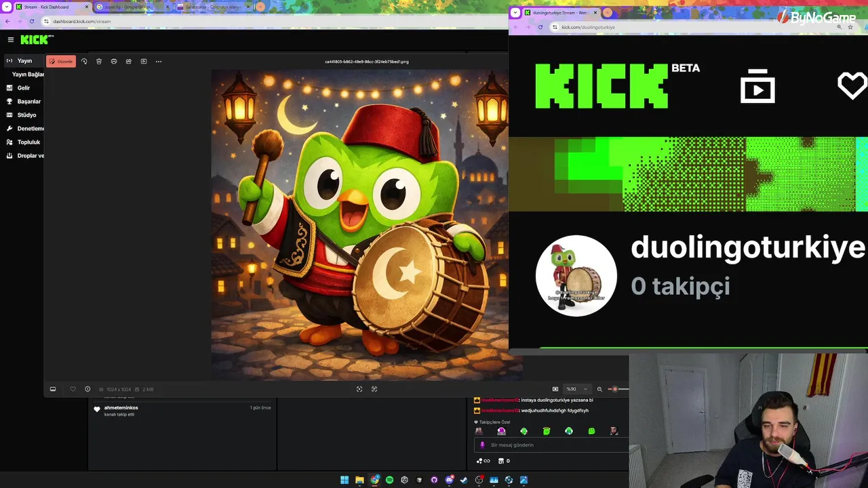Show file info with the info icon
Image resolution: width=868 pixels, height=488 pixels.
(x=87, y=389)
